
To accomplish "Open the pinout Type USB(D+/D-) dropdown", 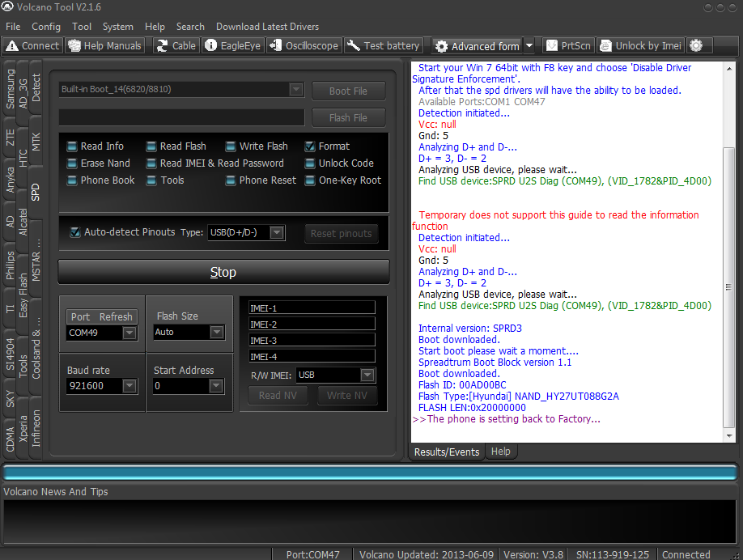I will [x=277, y=232].
